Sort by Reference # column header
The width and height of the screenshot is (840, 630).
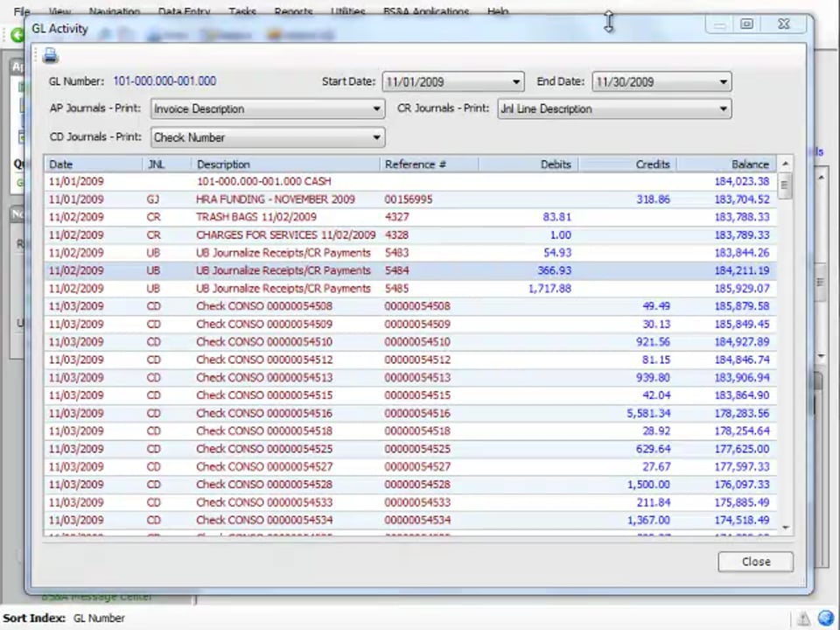(430, 164)
